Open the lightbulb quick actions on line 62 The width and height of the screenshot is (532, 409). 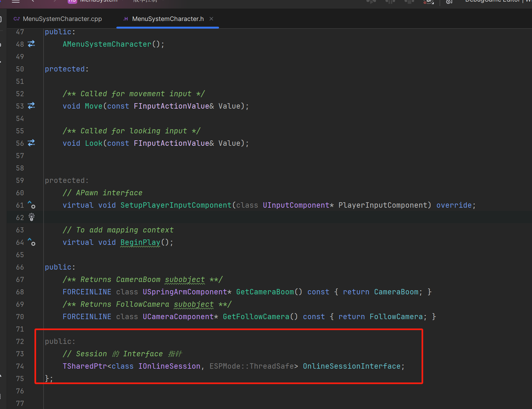[31, 217]
